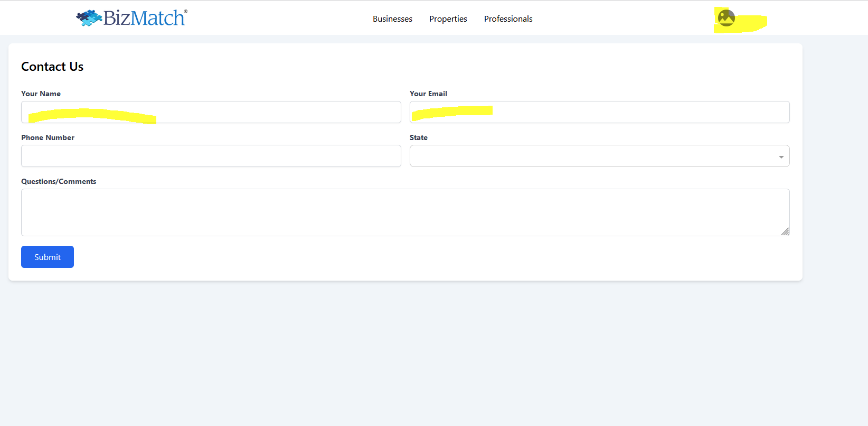Select the Phone Number text box
Screen dimensions: 868x426
211,156
